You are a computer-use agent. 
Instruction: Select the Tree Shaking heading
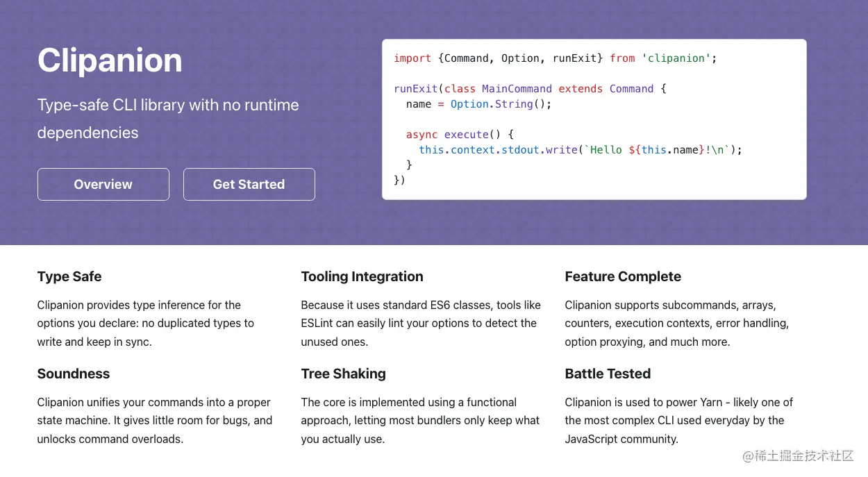[x=343, y=374]
